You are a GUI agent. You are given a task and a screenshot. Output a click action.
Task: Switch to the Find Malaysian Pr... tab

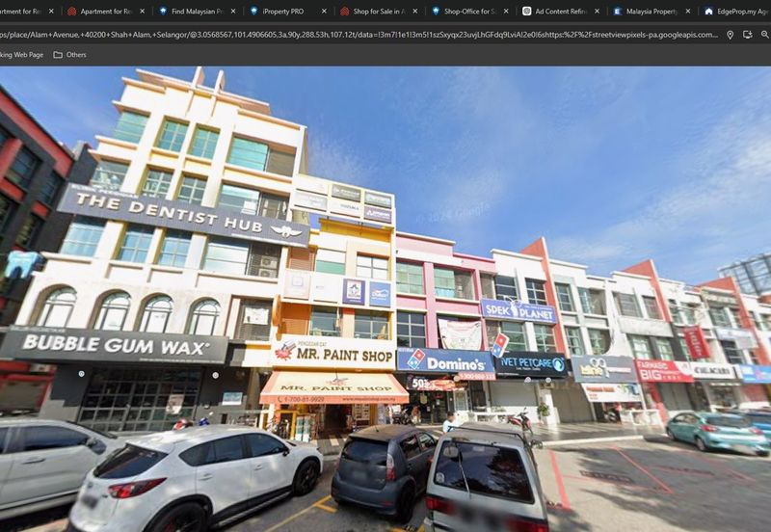click(x=196, y=12)
